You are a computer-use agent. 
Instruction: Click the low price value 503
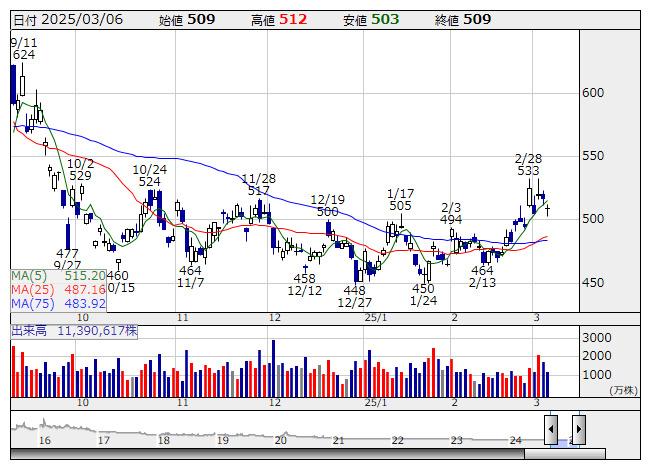point(385,19)
